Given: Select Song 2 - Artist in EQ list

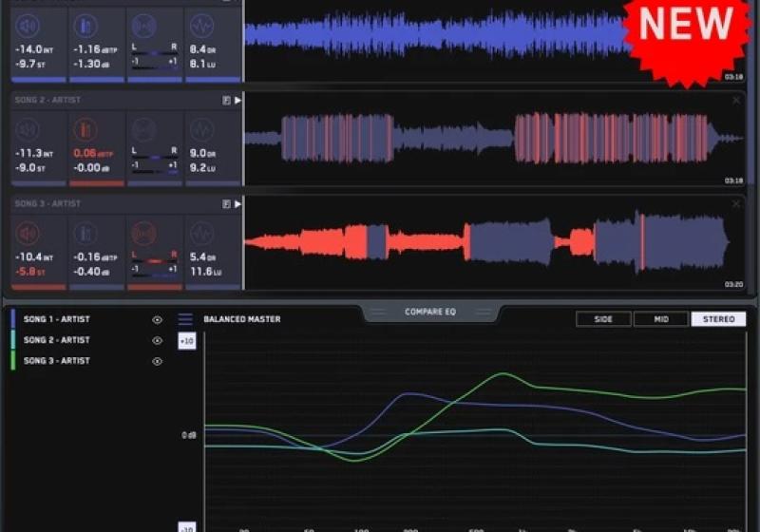Looking at the screenshot, I should 57,340.
